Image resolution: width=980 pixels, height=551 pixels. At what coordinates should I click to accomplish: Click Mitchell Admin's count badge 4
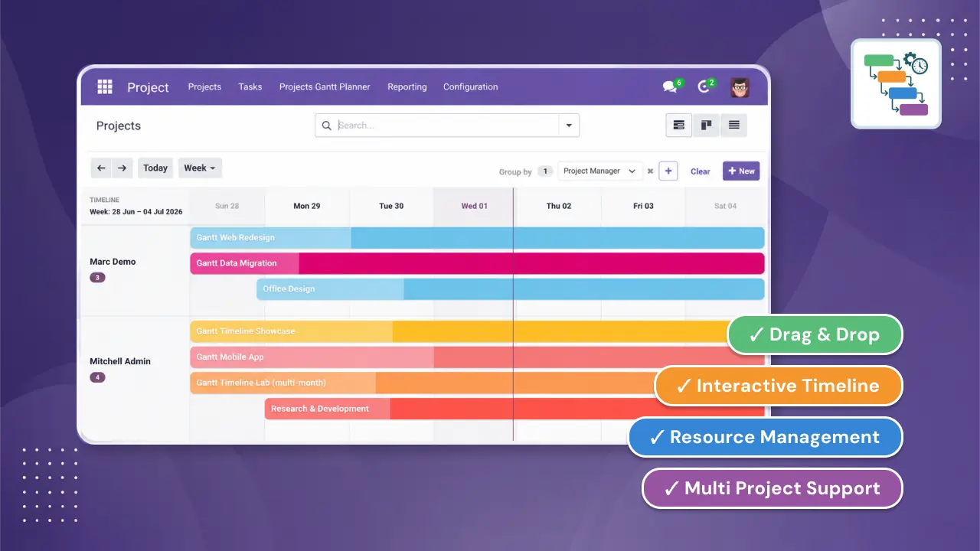tap(97, 377)
